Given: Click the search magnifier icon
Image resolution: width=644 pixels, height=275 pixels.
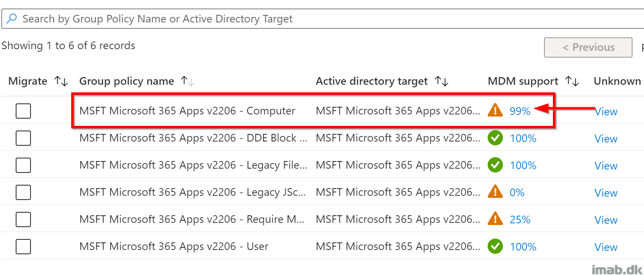Looking at the screenshot, I should (x=12, y=19).
